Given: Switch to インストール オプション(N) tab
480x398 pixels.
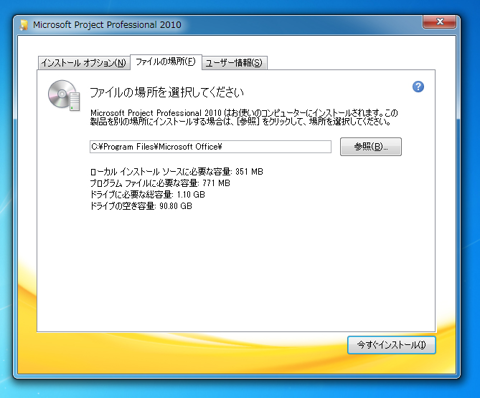Looking at the screenshot, I should (x=83, y=63).
